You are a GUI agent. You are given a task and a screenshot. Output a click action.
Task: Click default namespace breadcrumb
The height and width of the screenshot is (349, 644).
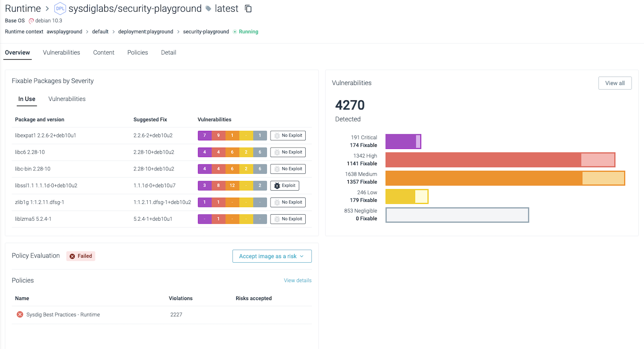click(x=100, y=32)
